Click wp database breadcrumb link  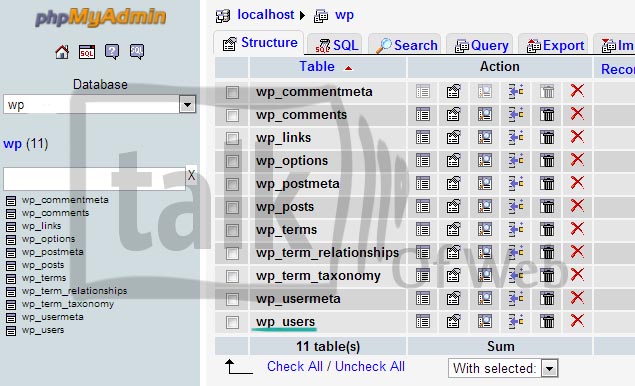coord(344,15)
